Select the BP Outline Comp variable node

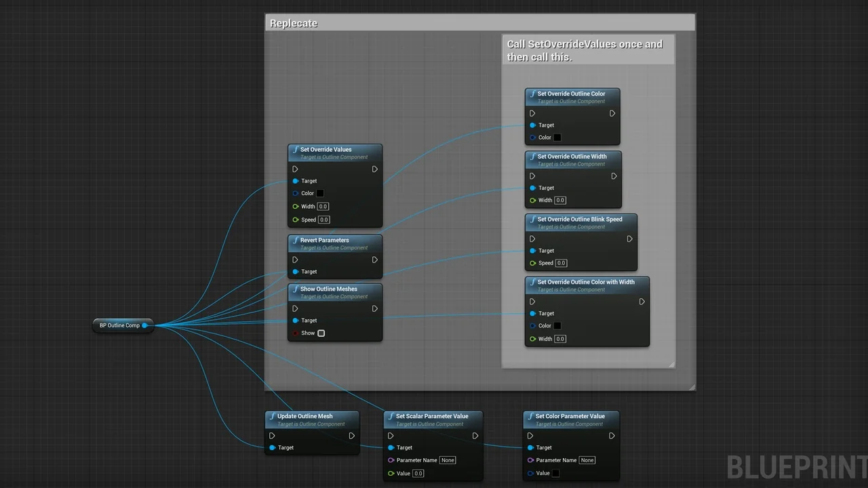click(119, 325)
